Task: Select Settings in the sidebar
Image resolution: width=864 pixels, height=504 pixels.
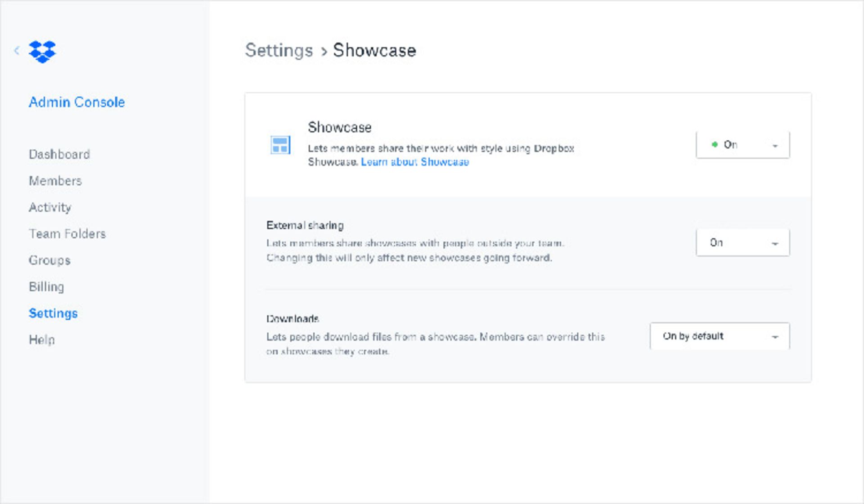Action: pos(53,313)
